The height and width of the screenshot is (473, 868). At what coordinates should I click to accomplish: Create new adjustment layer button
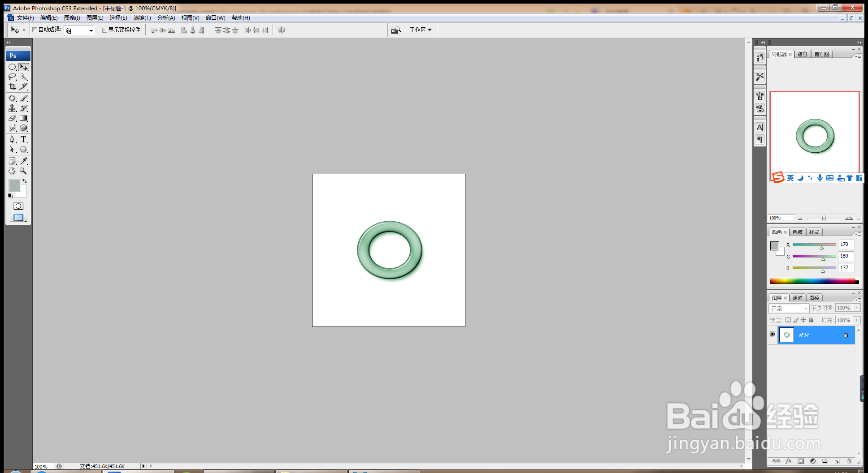tap(813, 461)
